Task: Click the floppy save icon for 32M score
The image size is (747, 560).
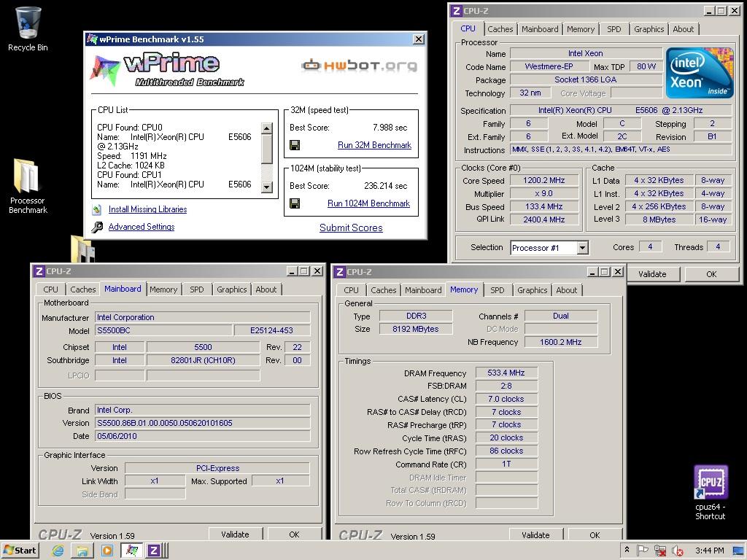Action: tap(295, 145)
